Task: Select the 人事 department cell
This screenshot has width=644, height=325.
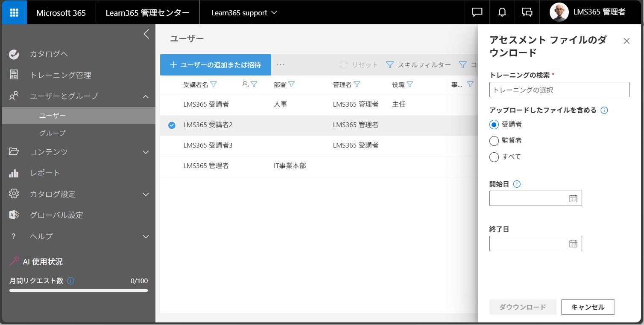Action: click(281, 104)
